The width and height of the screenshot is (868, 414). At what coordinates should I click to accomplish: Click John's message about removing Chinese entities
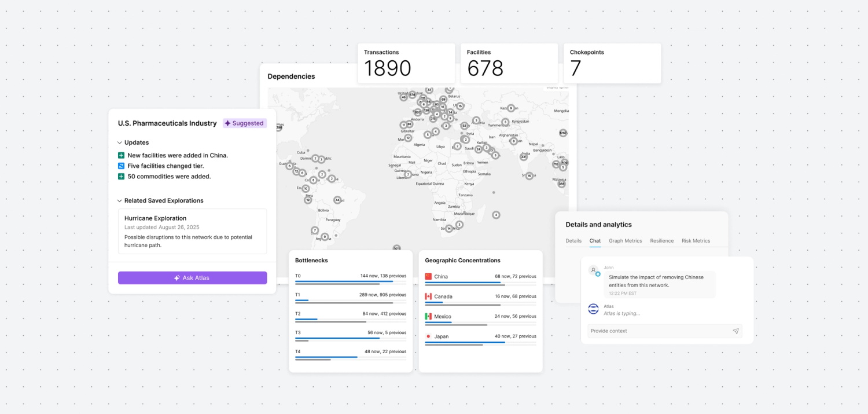click(x=660, y=285)
